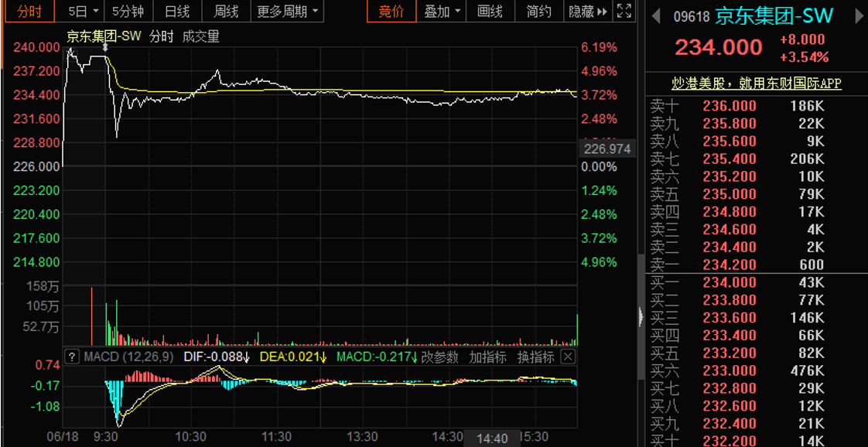
Task: Toggle 简约 simple view mode
Action: click(x=539, y=11)
